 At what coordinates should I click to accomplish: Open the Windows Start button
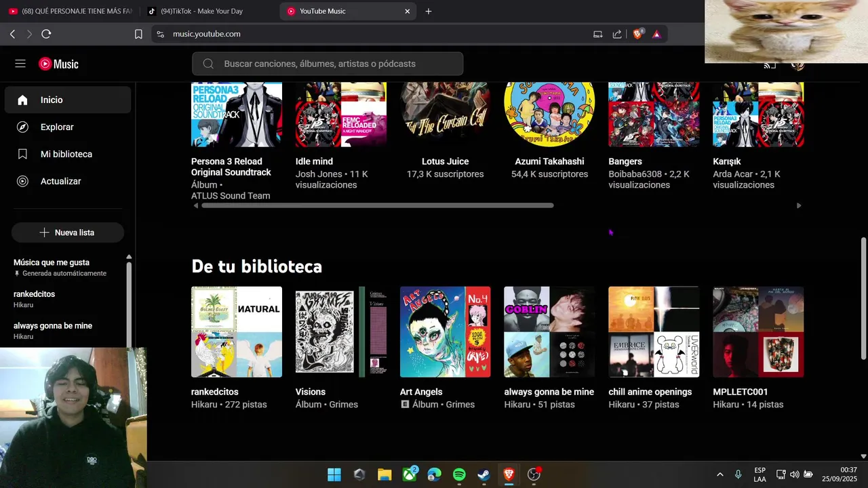click(334, 474)
